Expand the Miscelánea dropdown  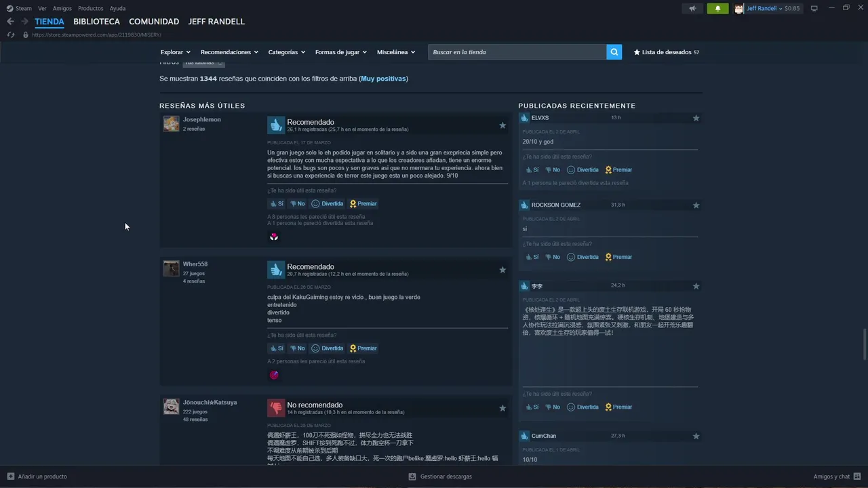(396, 52)
